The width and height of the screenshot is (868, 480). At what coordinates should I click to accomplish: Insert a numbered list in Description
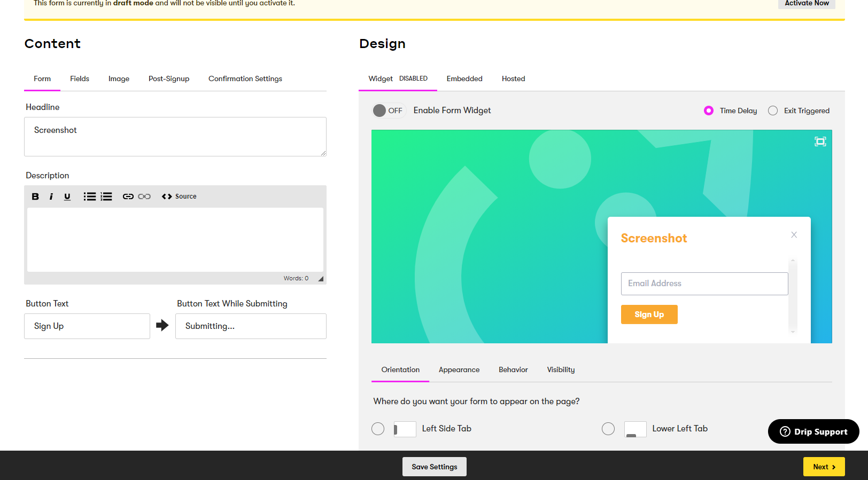106,196
